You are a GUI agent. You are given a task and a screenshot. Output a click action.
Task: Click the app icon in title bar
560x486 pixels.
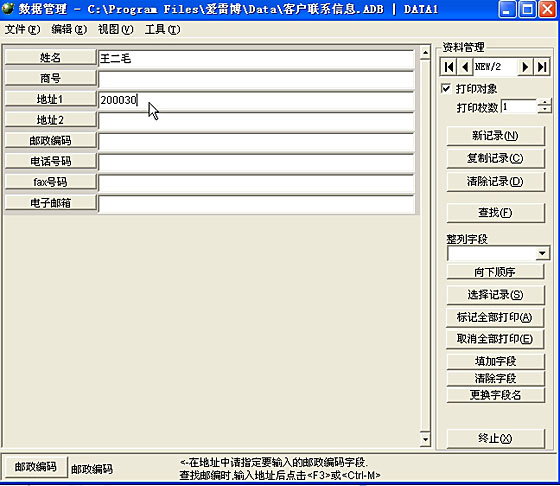pyautogui.click(x=8, y=9)
